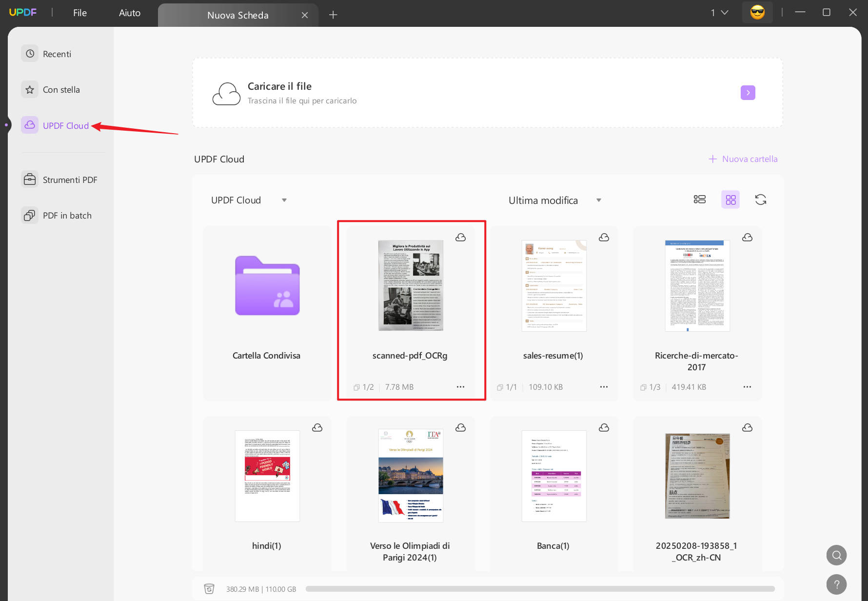Click cloud icon on hindi(1) card
Image resolution: width=868 pixels, height=601 pixels.
[x=317, y=427]
